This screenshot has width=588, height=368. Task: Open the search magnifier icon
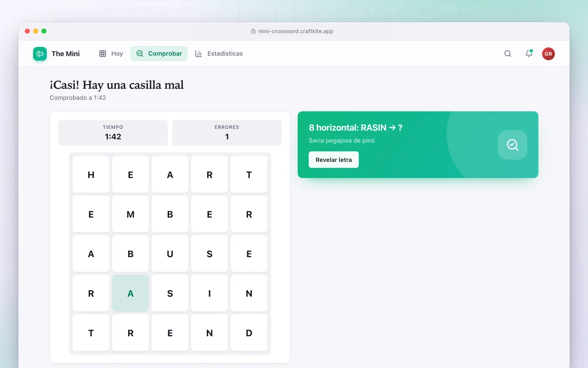508,54
